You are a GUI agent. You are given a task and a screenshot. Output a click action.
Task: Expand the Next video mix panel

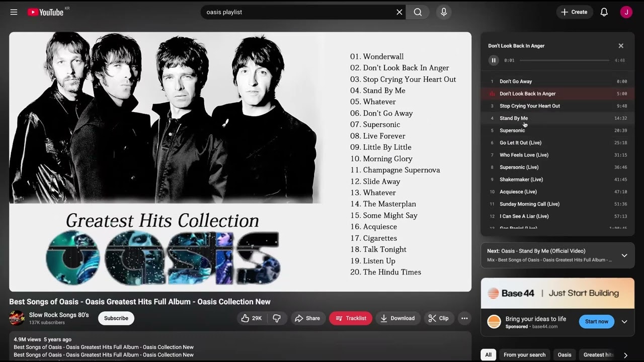[x=624, y=255]
